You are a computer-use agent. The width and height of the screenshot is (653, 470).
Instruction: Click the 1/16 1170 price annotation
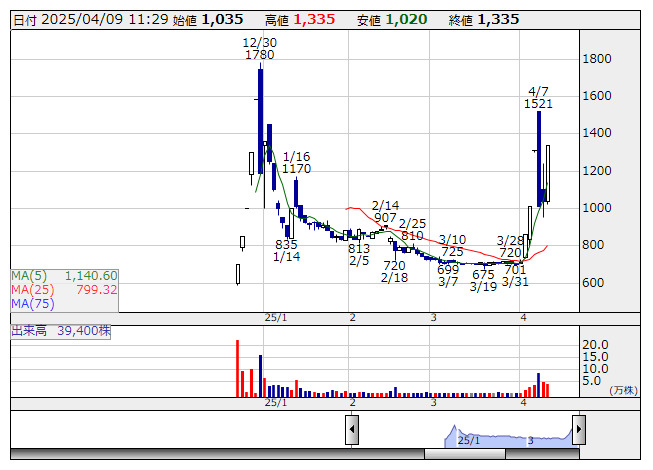(296, 163)
